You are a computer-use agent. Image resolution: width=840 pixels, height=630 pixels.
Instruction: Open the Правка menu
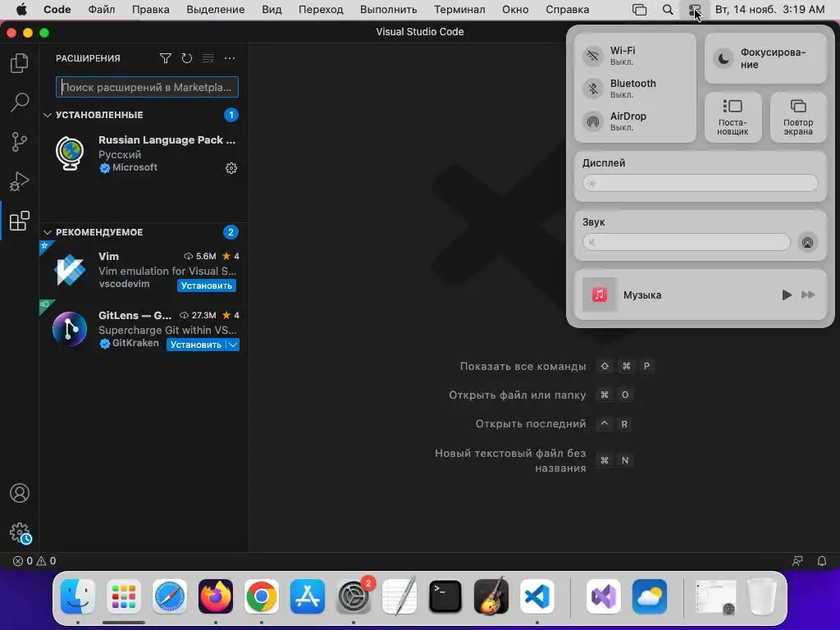coord(151,10)
